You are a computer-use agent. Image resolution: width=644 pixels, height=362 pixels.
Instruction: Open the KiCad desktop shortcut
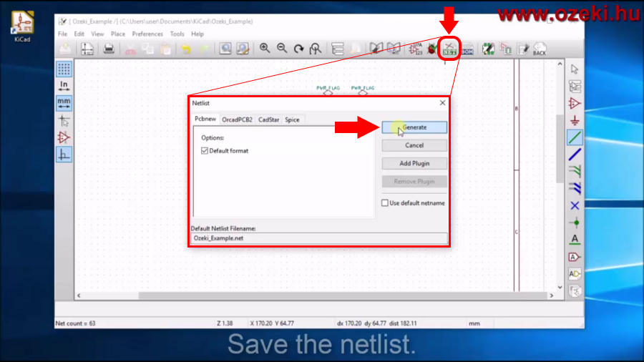[x=22, y=26]
